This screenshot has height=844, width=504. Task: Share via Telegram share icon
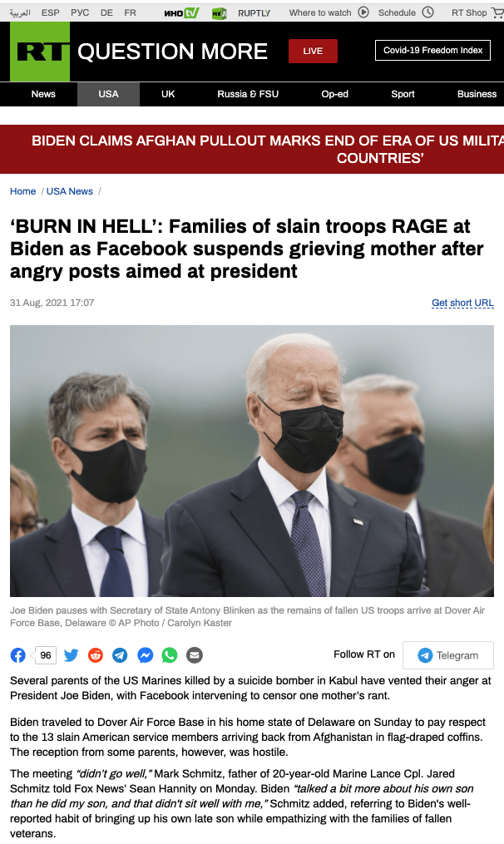(x=120, y=655)
